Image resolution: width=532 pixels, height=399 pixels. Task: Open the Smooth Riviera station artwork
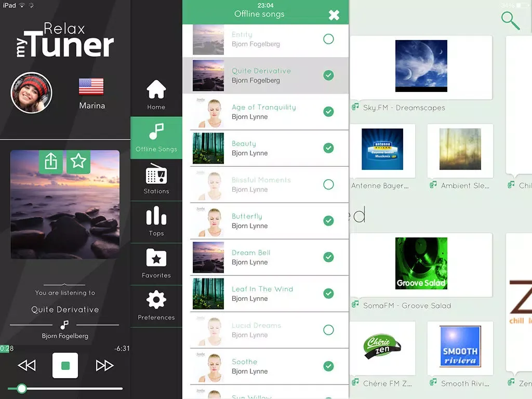pos(460,347)
